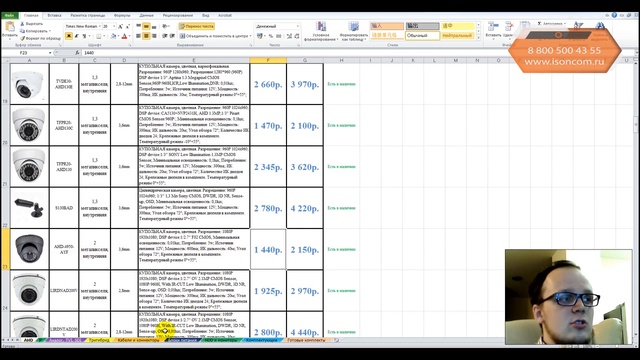
Task: Click the comma style icon
Action: (x=279, y=36)
